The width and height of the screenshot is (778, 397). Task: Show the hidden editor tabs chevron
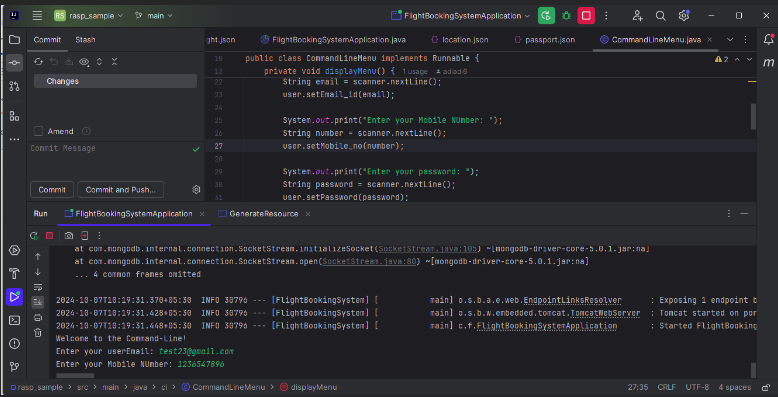point(730,40)
